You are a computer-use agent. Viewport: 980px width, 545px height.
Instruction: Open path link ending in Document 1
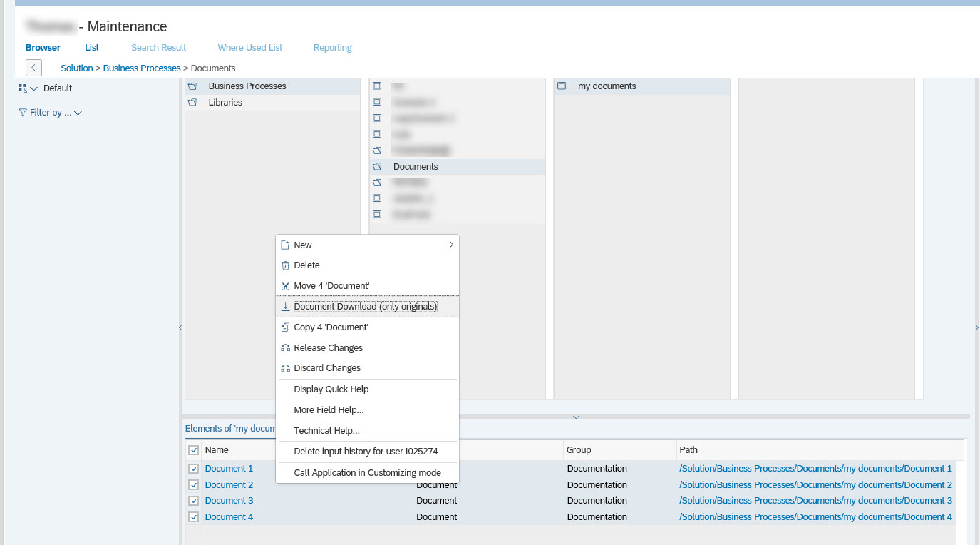816,469
